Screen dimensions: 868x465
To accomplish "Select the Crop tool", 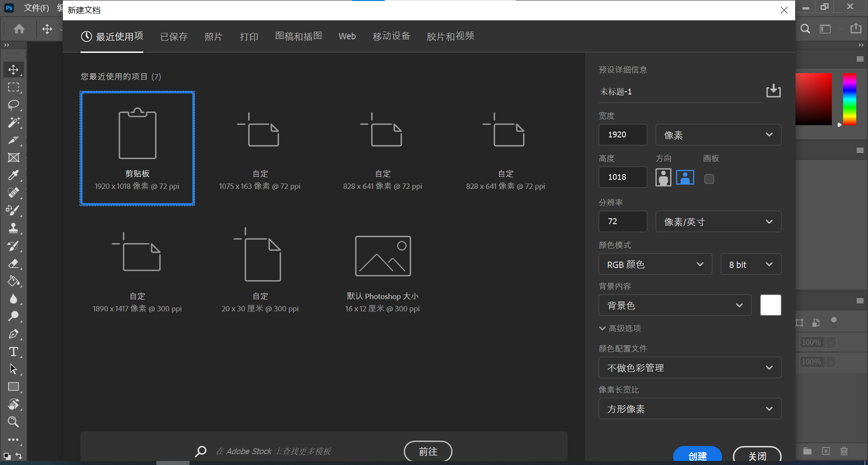I will click(14, 140).
